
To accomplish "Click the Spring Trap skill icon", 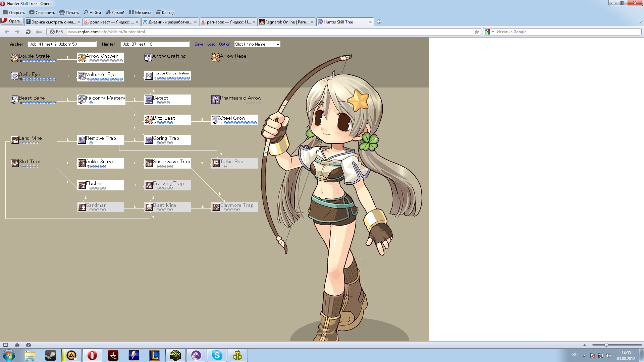I will [x=149, y=140].
